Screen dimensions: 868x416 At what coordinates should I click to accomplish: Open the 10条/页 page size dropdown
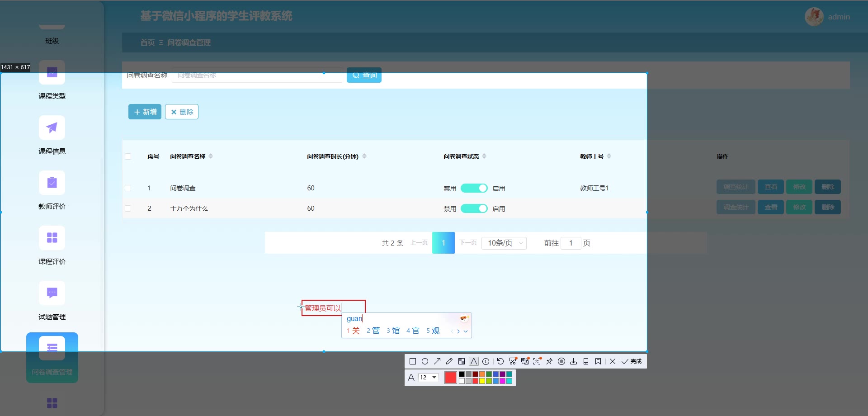pyautogui.click(x=504, y=243)
